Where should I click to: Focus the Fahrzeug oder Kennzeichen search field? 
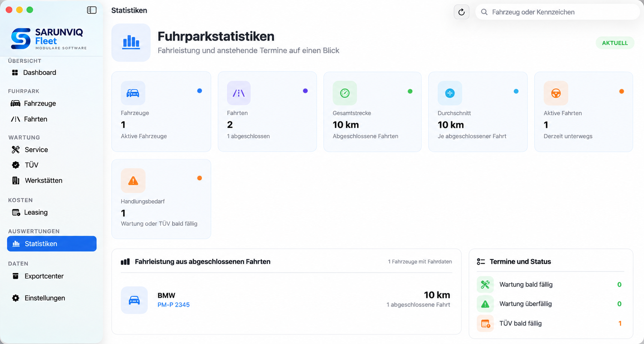[557, 12]
